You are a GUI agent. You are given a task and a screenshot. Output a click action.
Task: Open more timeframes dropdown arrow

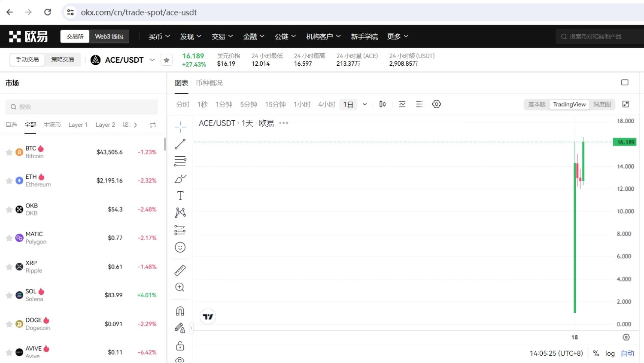click(x=365, y=104)
